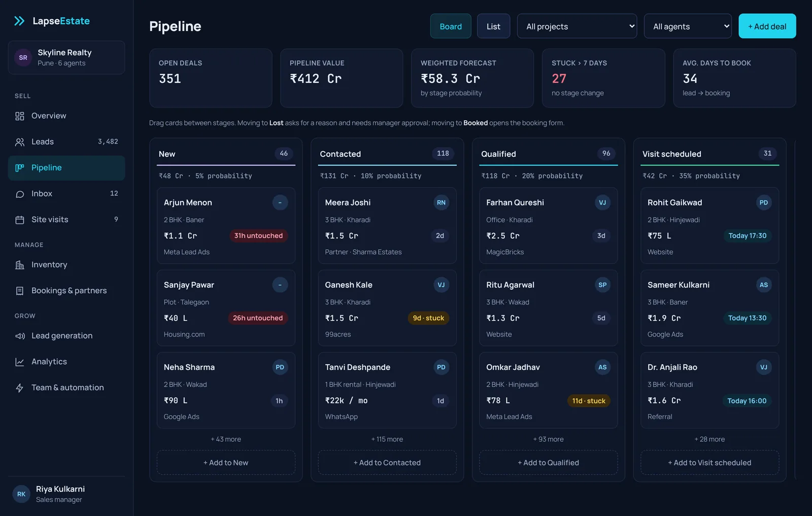Viewport: 812px width, 516px height.
Task: Click the Stuck > 7 days stat card
Action: coord(603,78)
